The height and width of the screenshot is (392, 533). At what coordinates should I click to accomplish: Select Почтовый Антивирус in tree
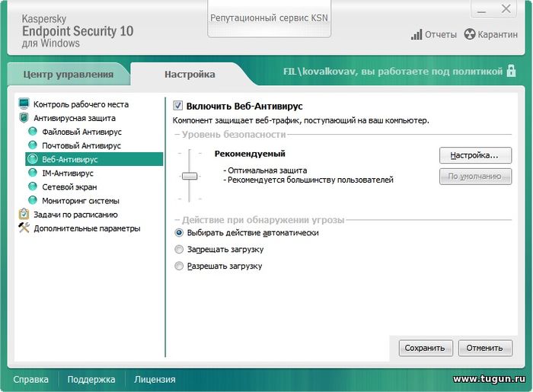click(81, 145)
